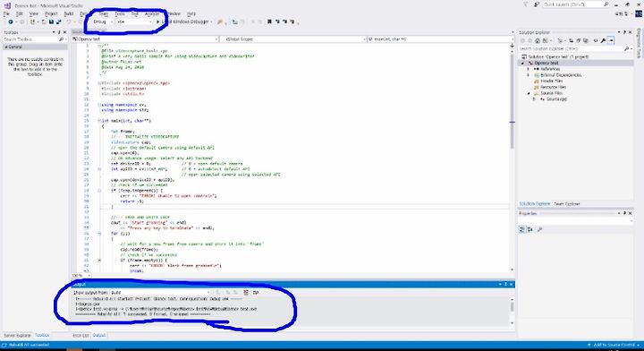The width and height of the screenshot is (644, 351).
Task: Open the Debug configuration dropdown
Action: [x=103, y=21]
